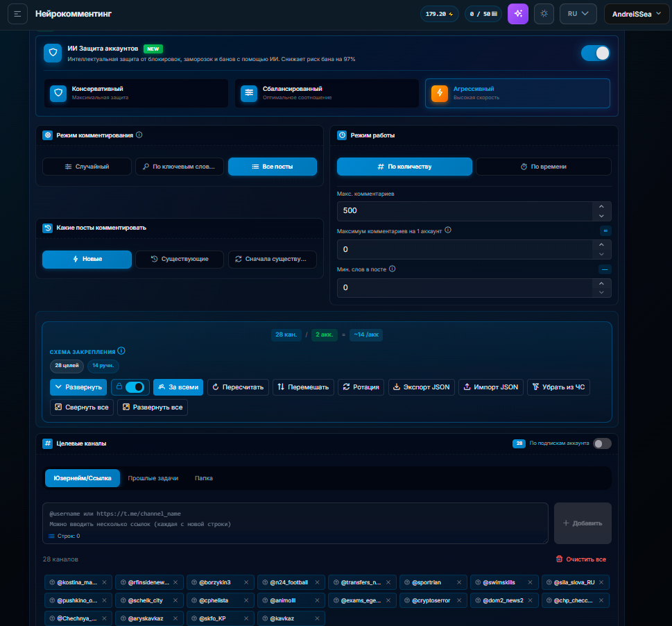The image size is (672, 626).
Task: Click the 0 / 50 accounts counter badge
Action: [x=483, y=14]
